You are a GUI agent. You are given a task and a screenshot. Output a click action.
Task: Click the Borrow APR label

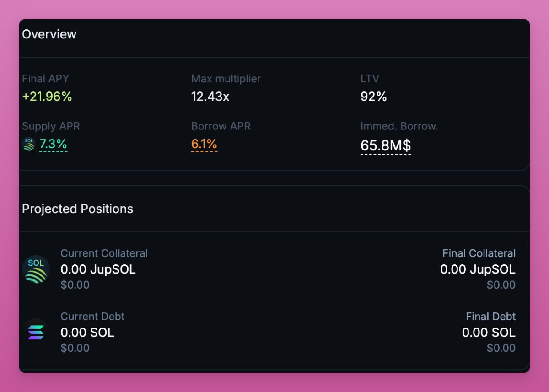221,126
